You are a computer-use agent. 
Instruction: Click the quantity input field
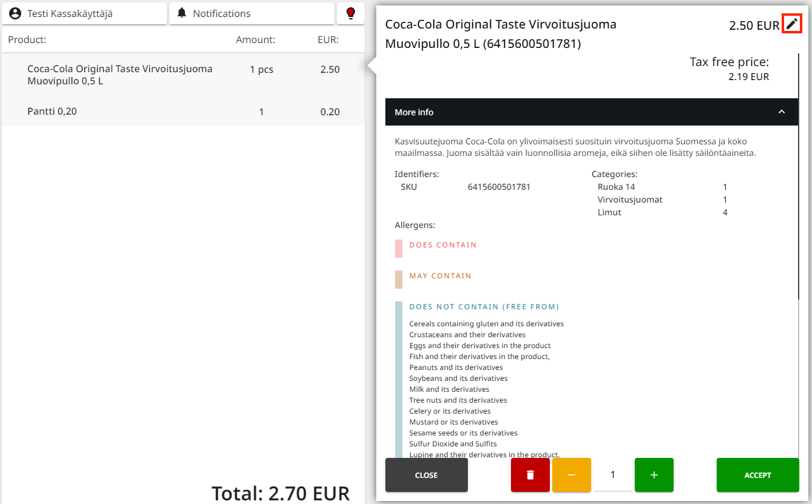(613, 475)
